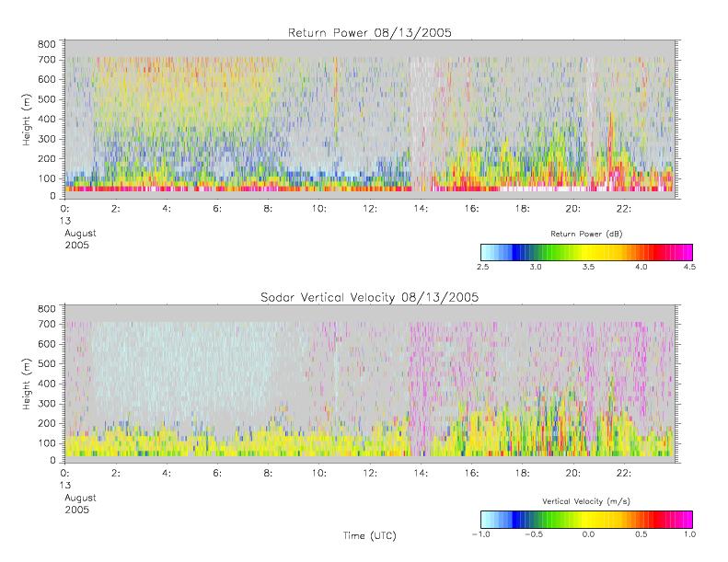Click the -1.0 tick on Vertical Velocity scale
Viewport: 728px width, 562px height.
click(481, 534)
